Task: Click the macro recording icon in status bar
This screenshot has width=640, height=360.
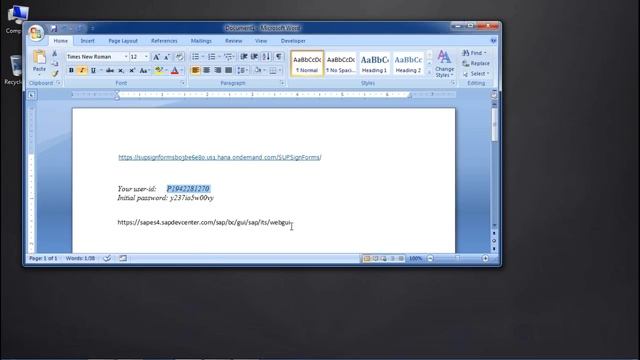Action: point(123,258)
